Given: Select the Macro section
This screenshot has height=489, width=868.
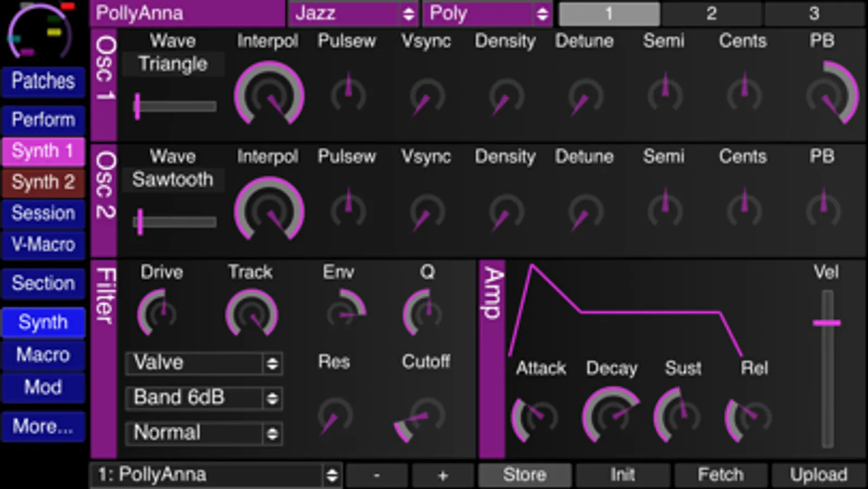Looking at the screenshot, I should [43, 355].
